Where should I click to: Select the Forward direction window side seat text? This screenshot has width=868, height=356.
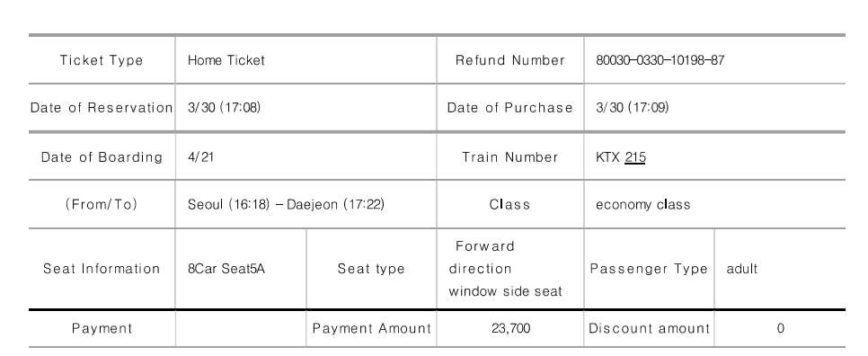click(x=505, y=269)
